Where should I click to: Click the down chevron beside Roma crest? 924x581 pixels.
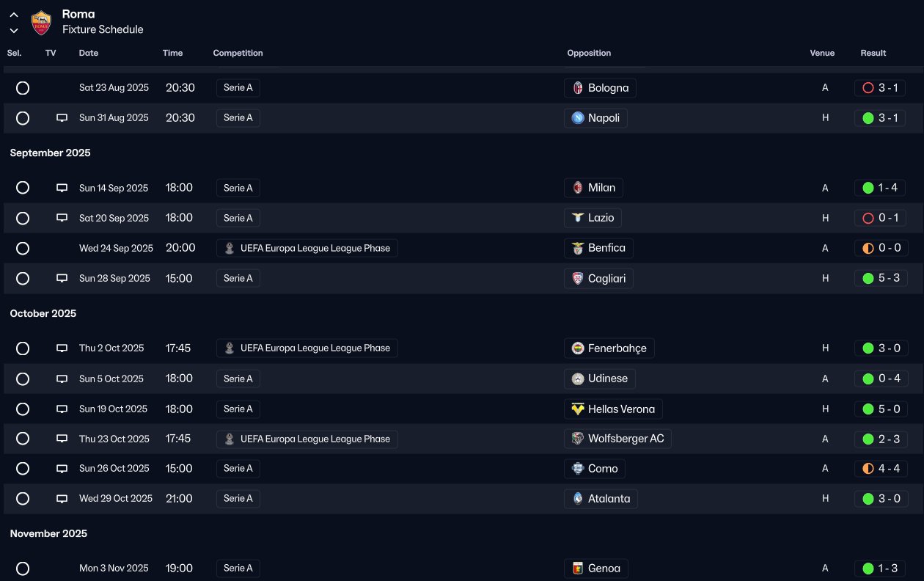(x=14, y=31)
